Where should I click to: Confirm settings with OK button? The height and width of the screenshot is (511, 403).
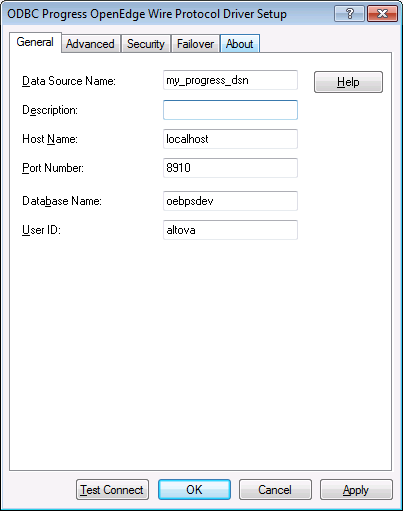point(194,490)
